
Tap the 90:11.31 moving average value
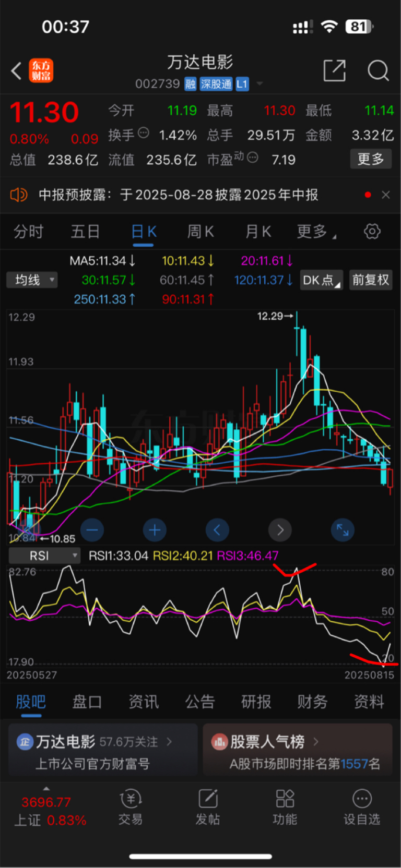coord(188,299)
